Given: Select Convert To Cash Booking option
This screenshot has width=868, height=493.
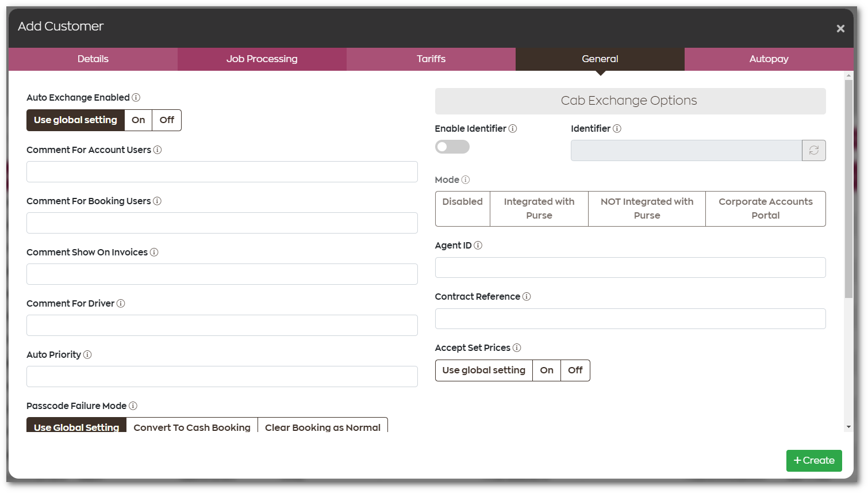Looking at the screenshot, I should 192,427.
